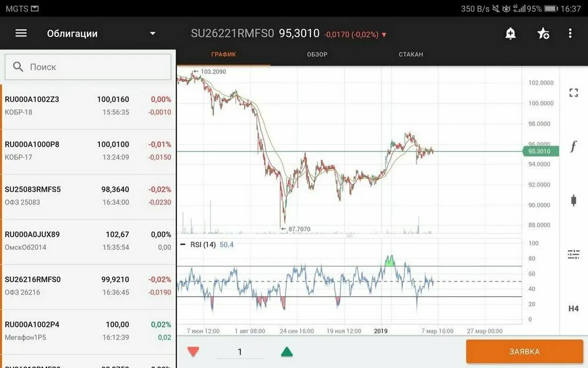The image size is (588, 368).
Task: Tap the price 100,0160 of КОБР-18
Action: click(x=113, y=100)
